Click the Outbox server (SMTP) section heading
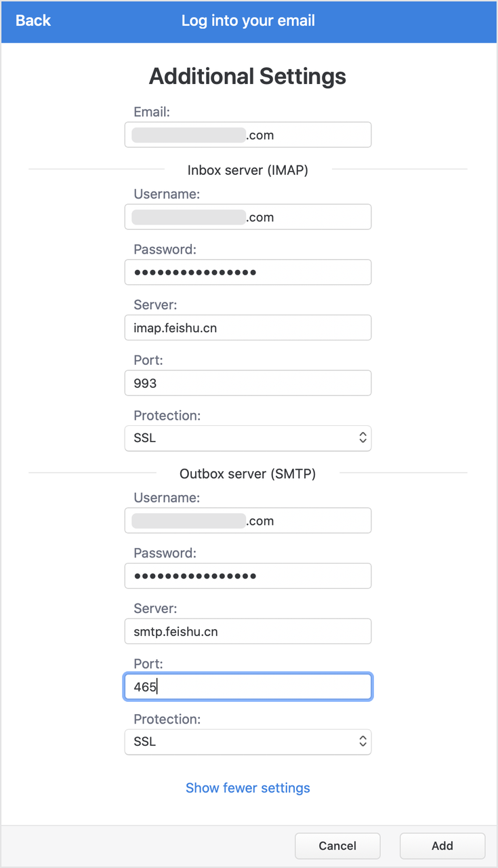 pos(247,473)
